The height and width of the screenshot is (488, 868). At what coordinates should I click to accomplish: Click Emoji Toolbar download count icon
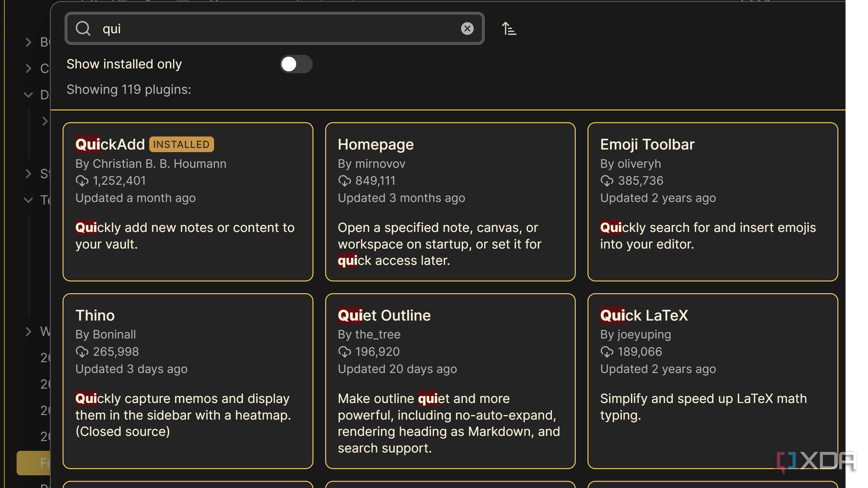(x=607, y=181)
